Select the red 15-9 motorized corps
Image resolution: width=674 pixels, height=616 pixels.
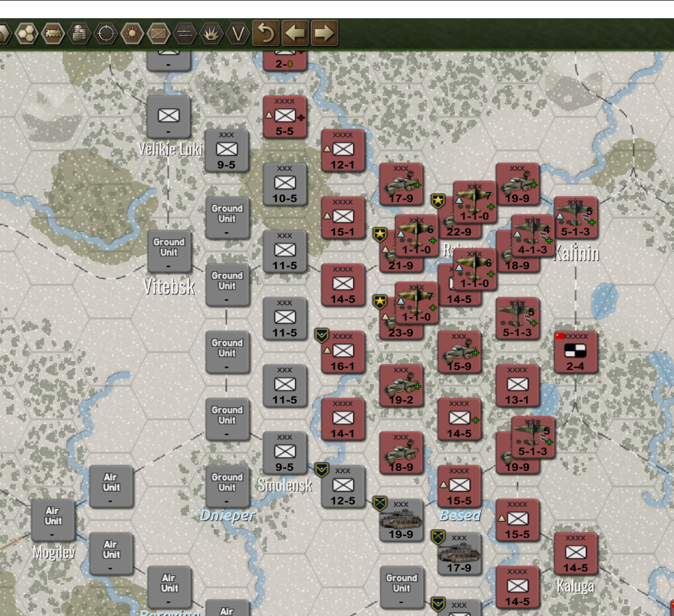(x=460, y=352)
